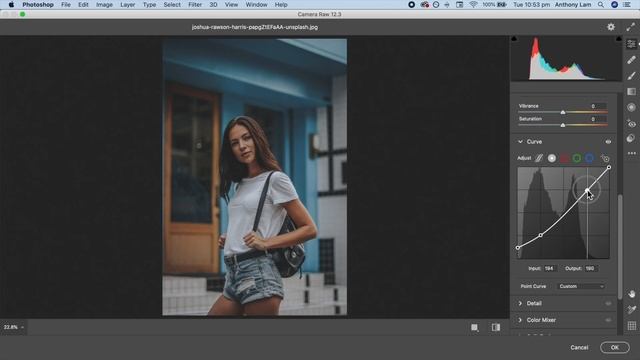Open the Point Curve preset dropdown

tap(581, 287)
